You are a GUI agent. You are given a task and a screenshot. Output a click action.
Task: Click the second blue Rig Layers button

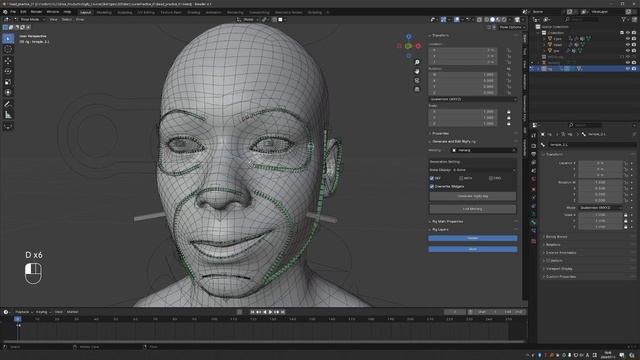(473, 249)
